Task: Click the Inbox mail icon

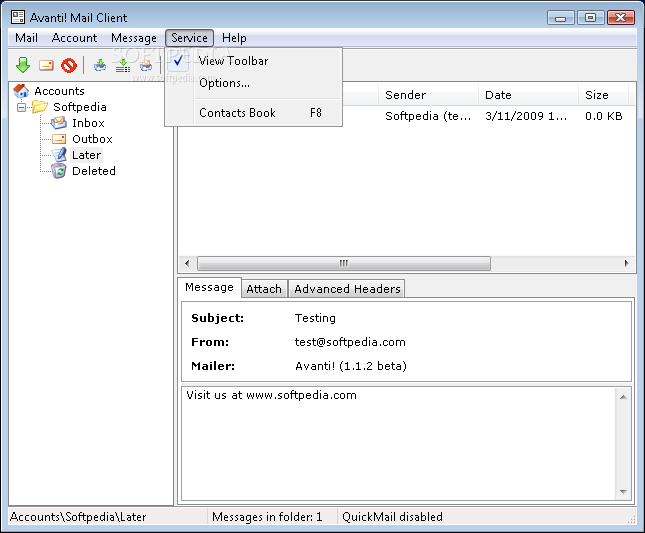Action: [x=59, y=123]
